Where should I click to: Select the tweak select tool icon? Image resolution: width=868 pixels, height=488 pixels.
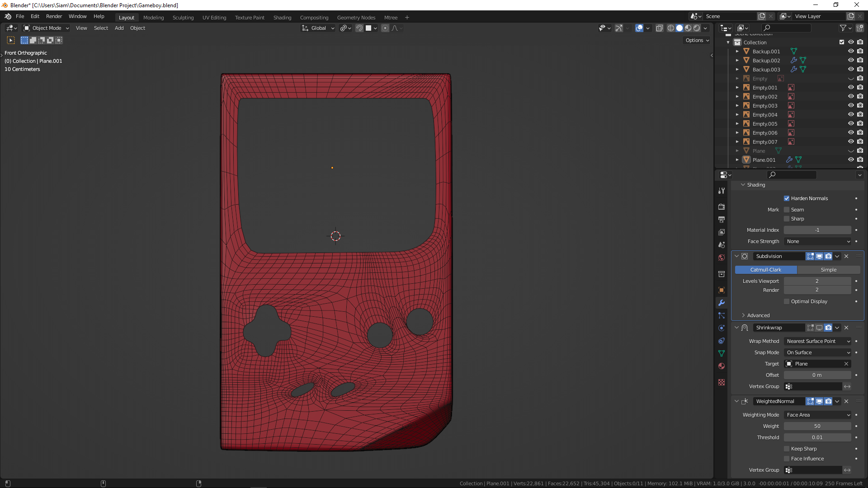11,40
